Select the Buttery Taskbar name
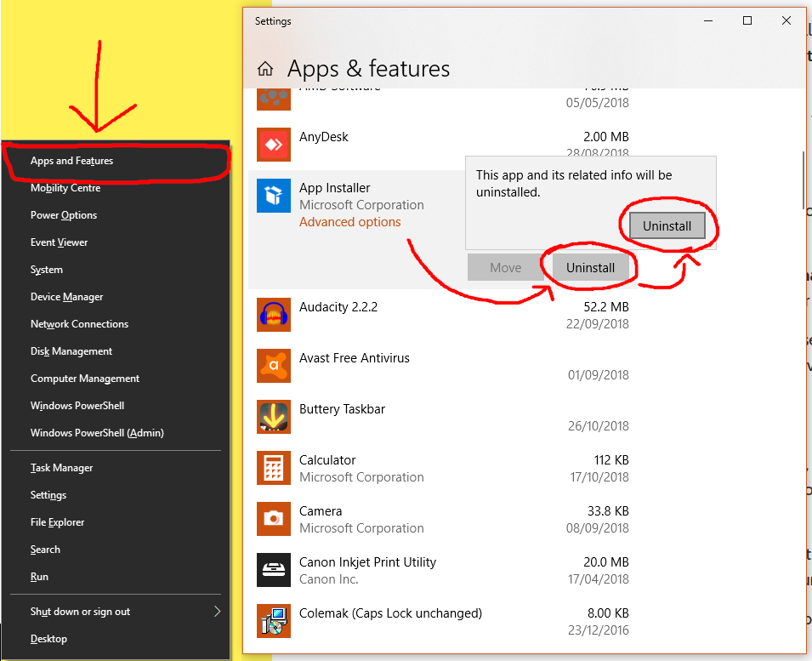The height and width of the screenshot is (661, 812). [x=343, y=409]
